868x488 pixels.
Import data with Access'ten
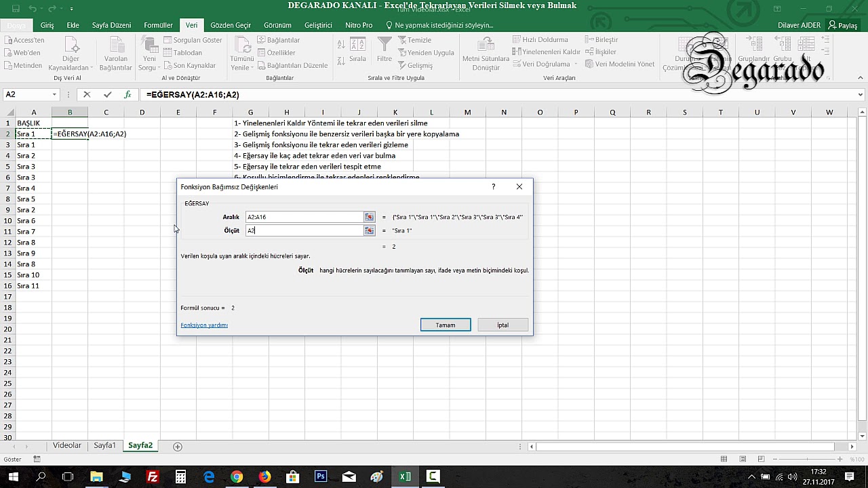click(24, 40)
